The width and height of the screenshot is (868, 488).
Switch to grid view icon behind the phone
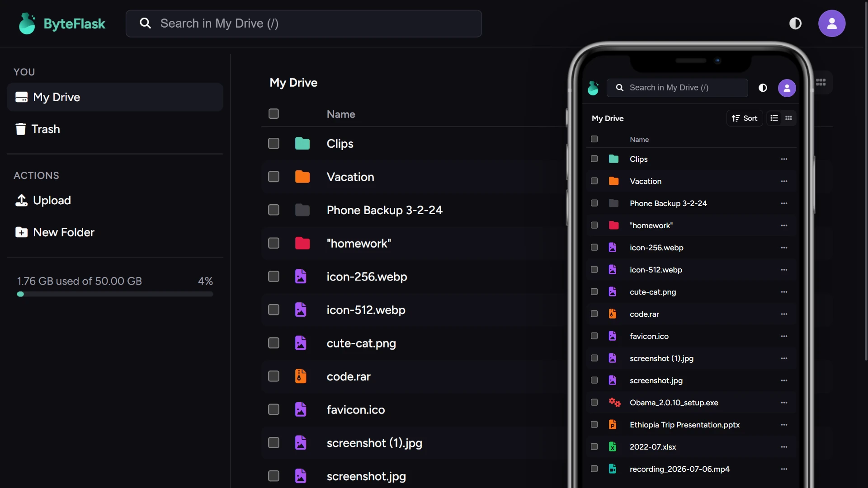821,82
